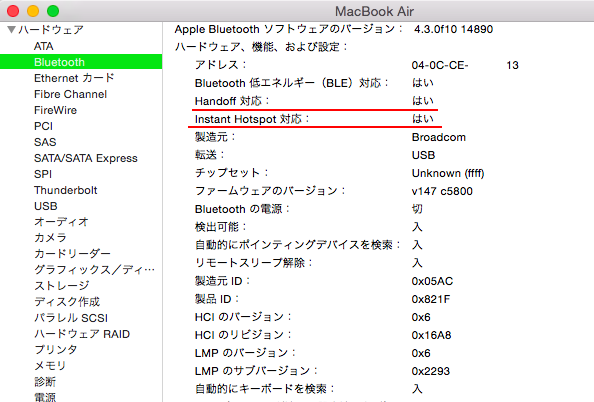Open グラフィックス/ディ… in the sidebar

(x=94, y=270)
